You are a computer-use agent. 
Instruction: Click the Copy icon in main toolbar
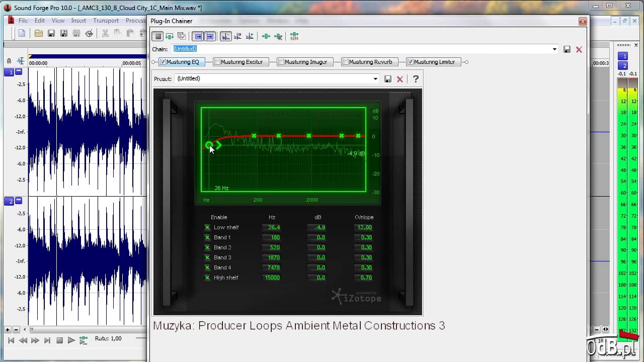coord(117,33)
